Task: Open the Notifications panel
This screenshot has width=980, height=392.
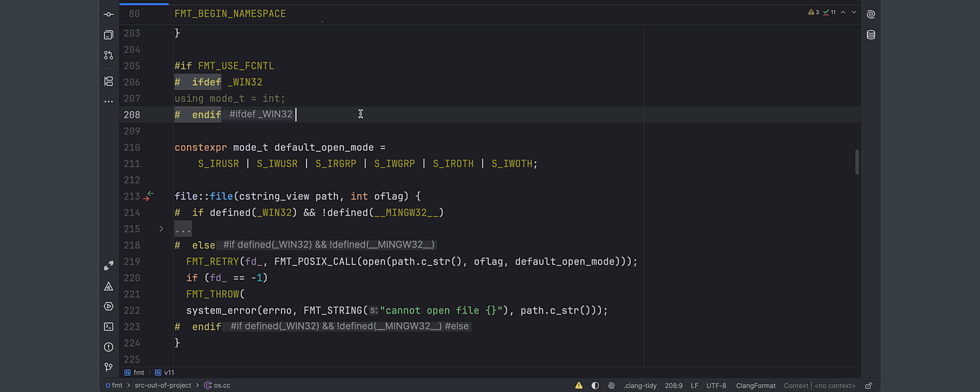Action: pyautogui.click(x=108, y=347)
